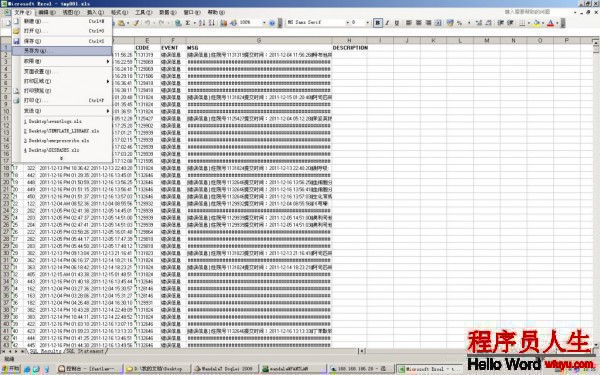Click the Windows Start button in taskbar
Image resolution: width=600 pixels, height=375 pixels.
click(x=11, y=368)
